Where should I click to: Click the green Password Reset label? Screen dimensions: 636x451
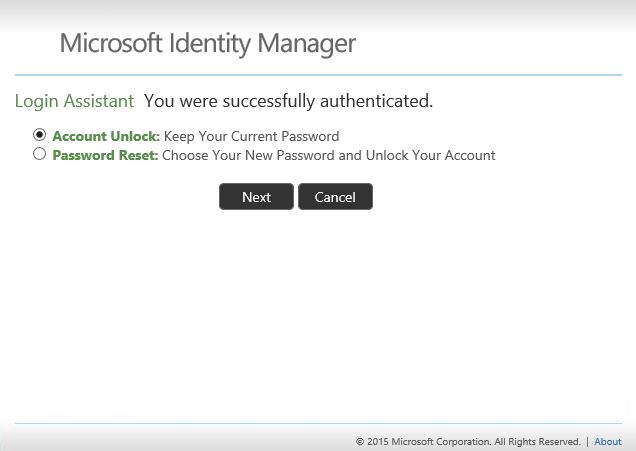coord(105,155)
